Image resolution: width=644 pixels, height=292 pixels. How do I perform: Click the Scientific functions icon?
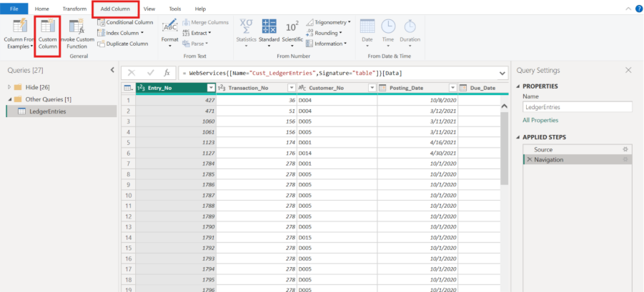click(x=292, y=31)
